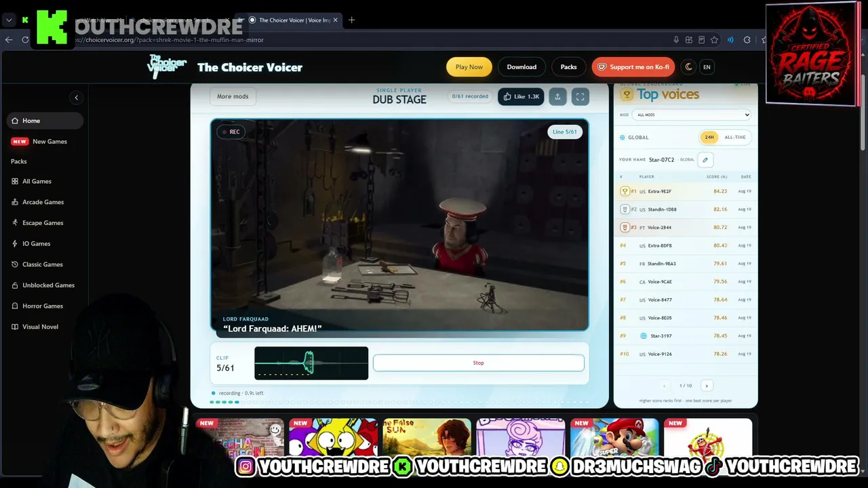The height and width of the screenshot is (488, 868).
Task: Click the gold trophy icon for rank #1
Action: click(625, 191)
